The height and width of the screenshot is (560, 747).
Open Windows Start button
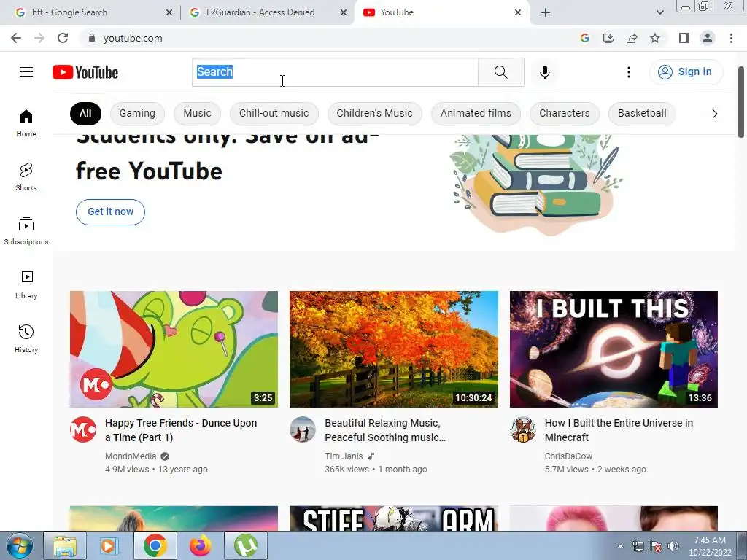20,545
